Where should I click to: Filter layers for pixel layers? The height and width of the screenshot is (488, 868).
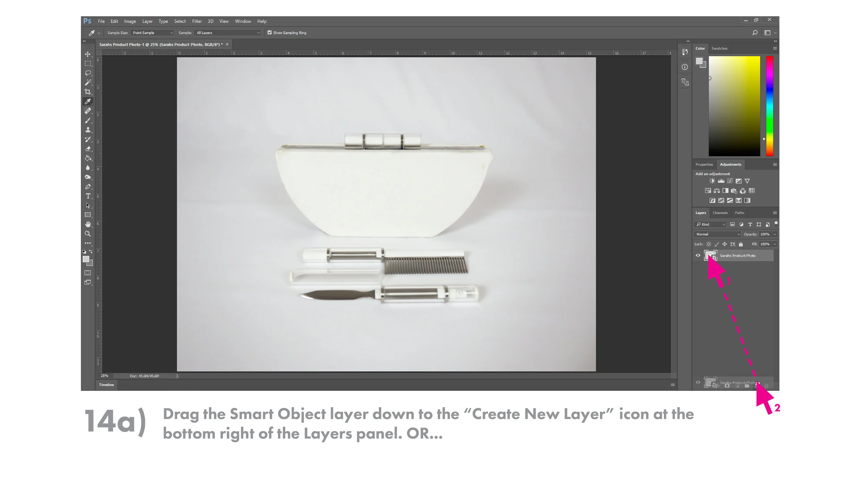point(732,224)
